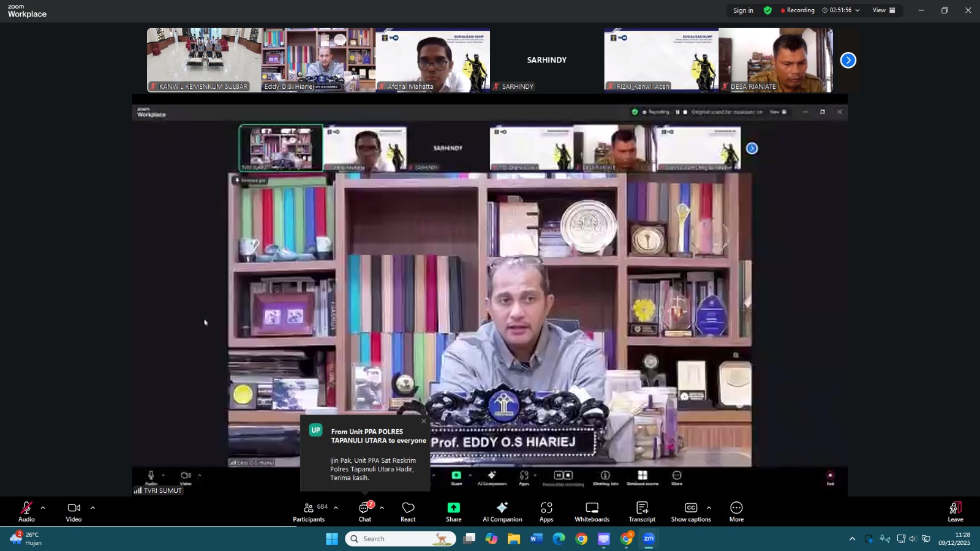Launch AI Companion
The width and height of the screenshot is (980, 551).
click(502, 511)
